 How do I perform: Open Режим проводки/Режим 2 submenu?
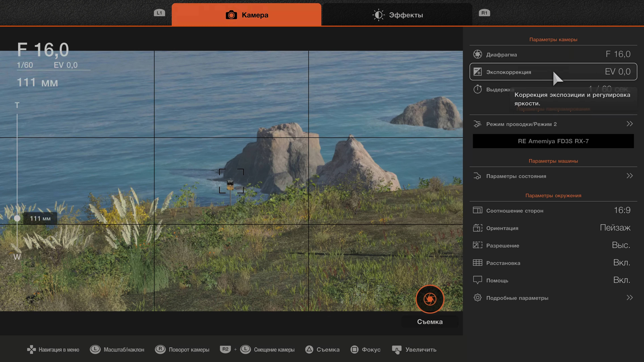click(553, 124)
